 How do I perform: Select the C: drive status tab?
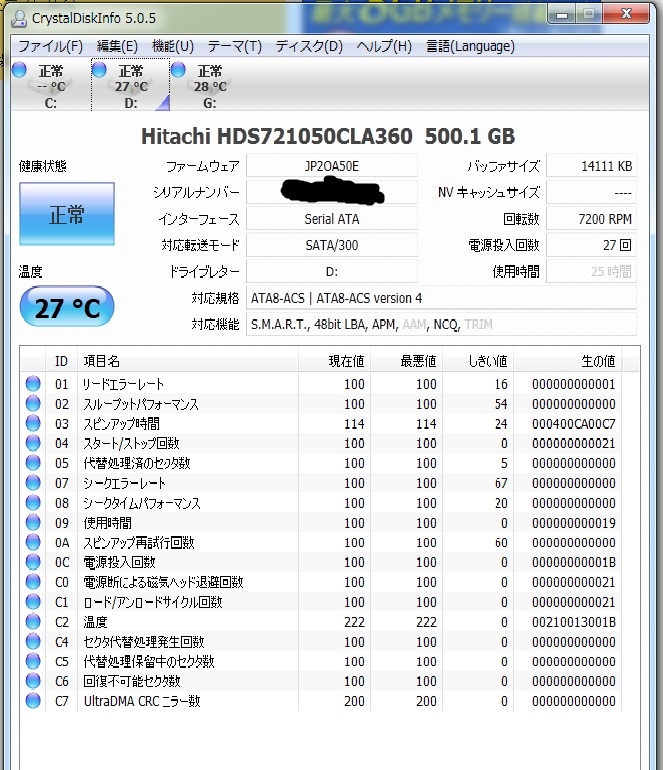pos(51,85)
